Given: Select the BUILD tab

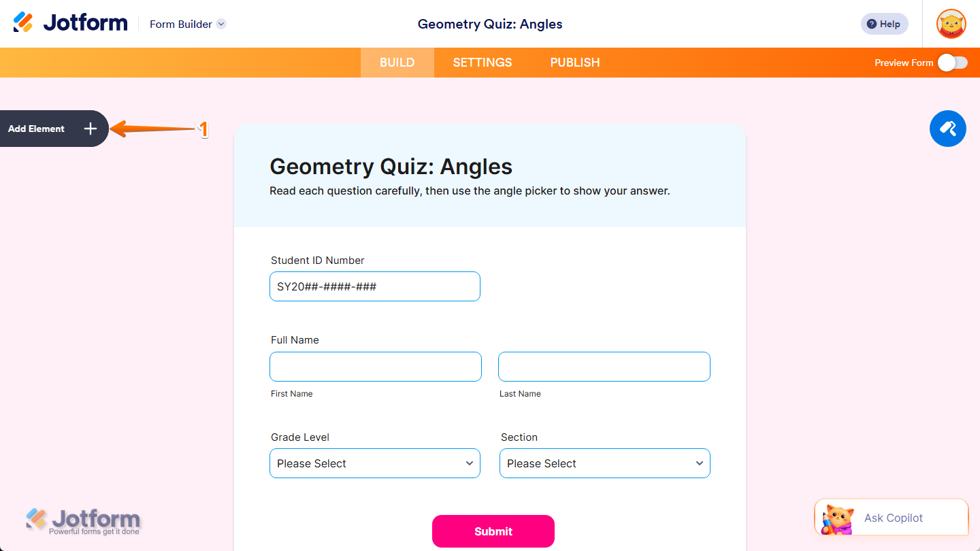Looking at the screenshot, I should pos(397,62).
